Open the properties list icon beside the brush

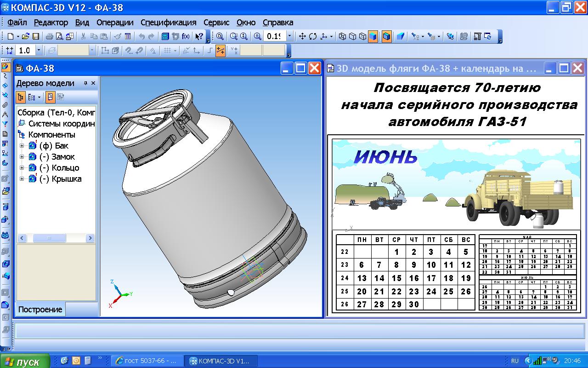click(x=128, y=36)
